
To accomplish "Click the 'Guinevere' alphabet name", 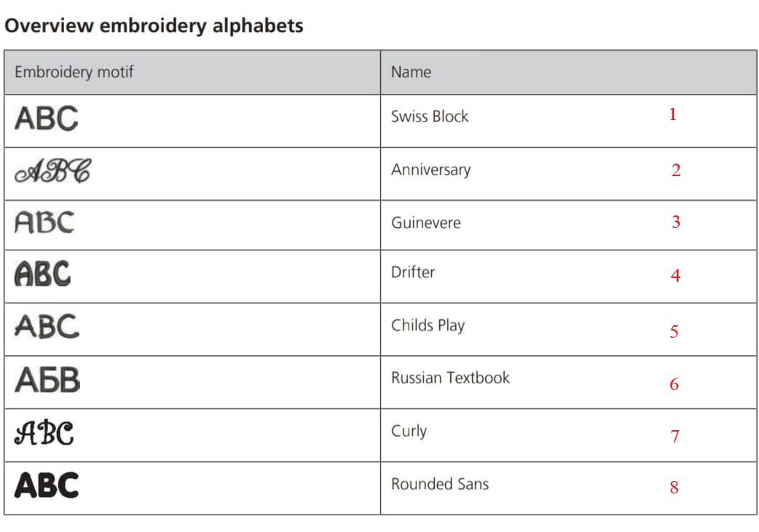I will click(425, 223).
